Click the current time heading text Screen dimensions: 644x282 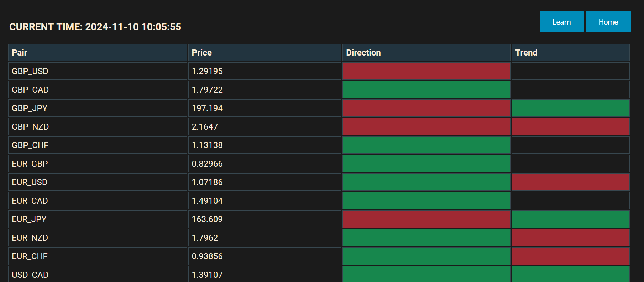[95, 27]
